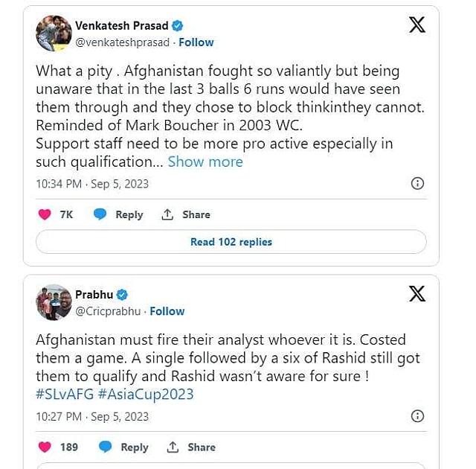
Task: Click the X logo on Venkatesh Prasad's tweet
Action: click(417, 25)
